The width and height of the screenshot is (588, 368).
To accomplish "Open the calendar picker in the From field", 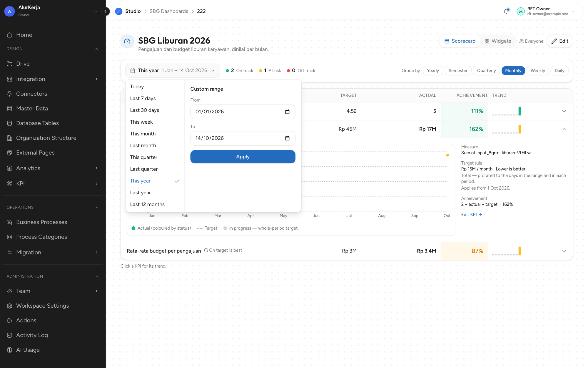I will (x=287, y=112).
